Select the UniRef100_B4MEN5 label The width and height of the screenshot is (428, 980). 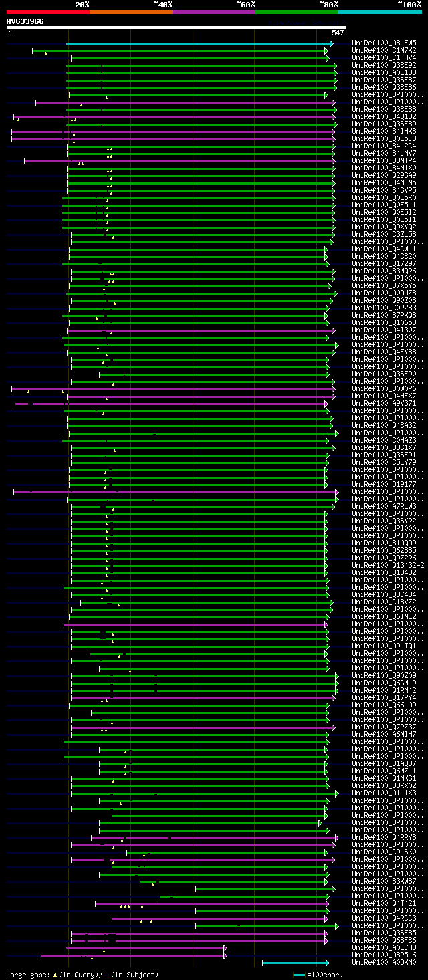click(x=384, y=183)
